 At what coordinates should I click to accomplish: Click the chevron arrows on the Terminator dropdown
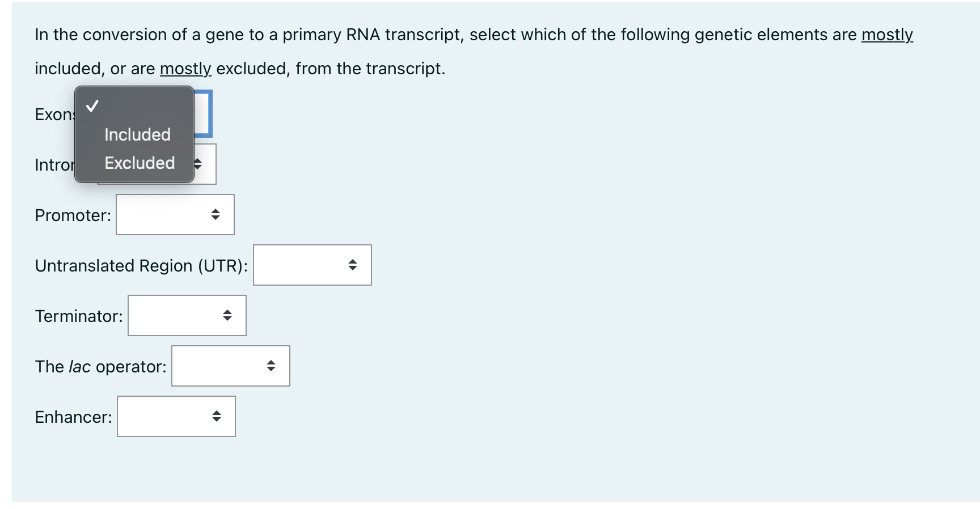[227, 316]
